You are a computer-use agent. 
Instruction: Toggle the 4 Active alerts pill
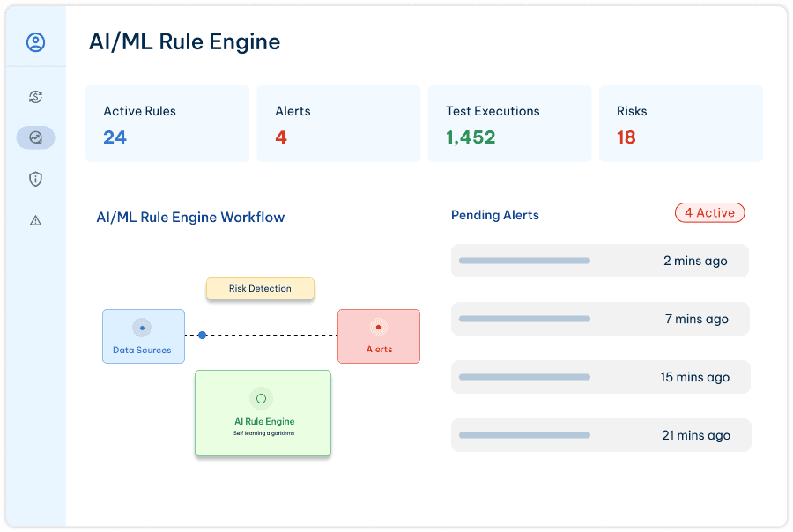click(709, 212)
